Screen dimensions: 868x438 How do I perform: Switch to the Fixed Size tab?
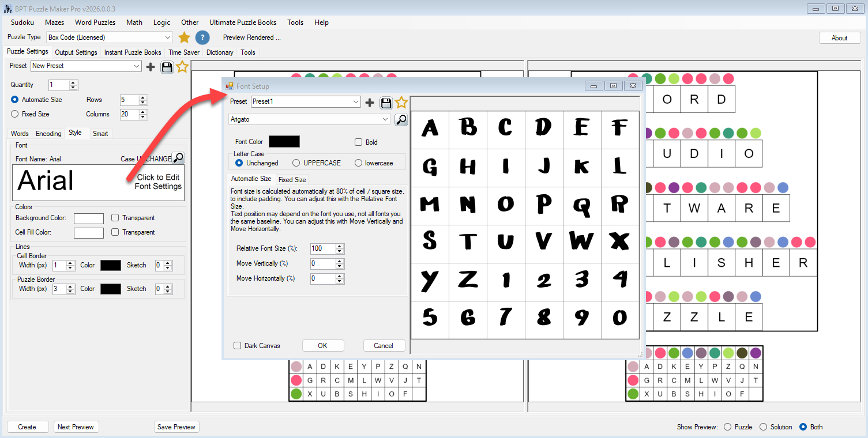coord(292,179)
